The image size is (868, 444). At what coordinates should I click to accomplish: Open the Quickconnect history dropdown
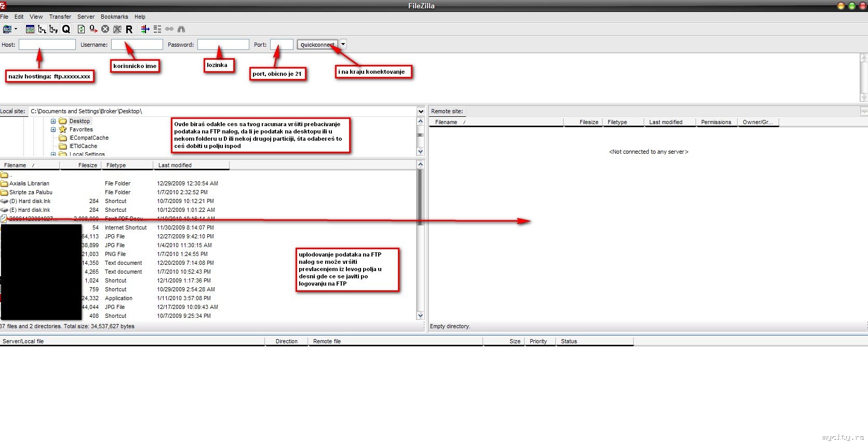(x=343, y=44)
